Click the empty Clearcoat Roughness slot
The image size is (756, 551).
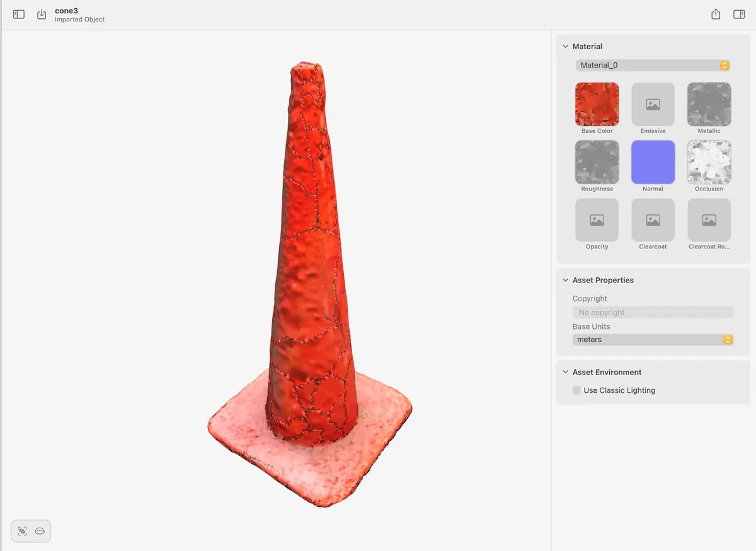tap(709, 220)
